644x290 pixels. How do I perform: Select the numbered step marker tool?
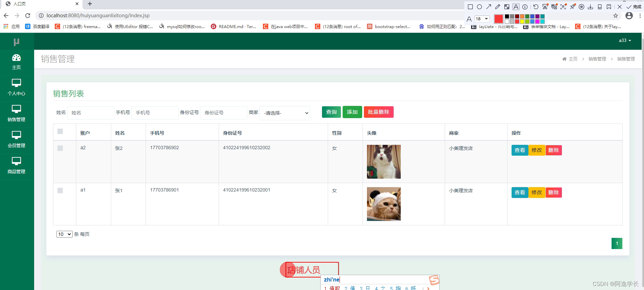point(525,7)
